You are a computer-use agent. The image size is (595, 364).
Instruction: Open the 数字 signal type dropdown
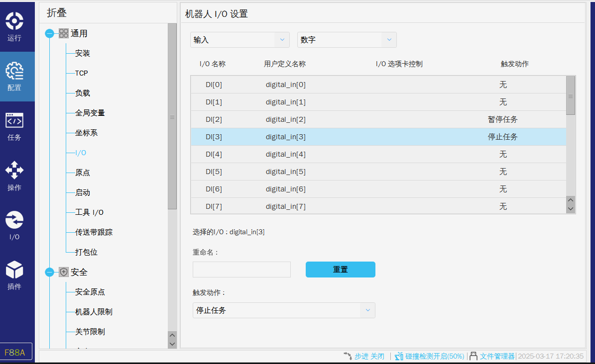[x=347, y=40]
